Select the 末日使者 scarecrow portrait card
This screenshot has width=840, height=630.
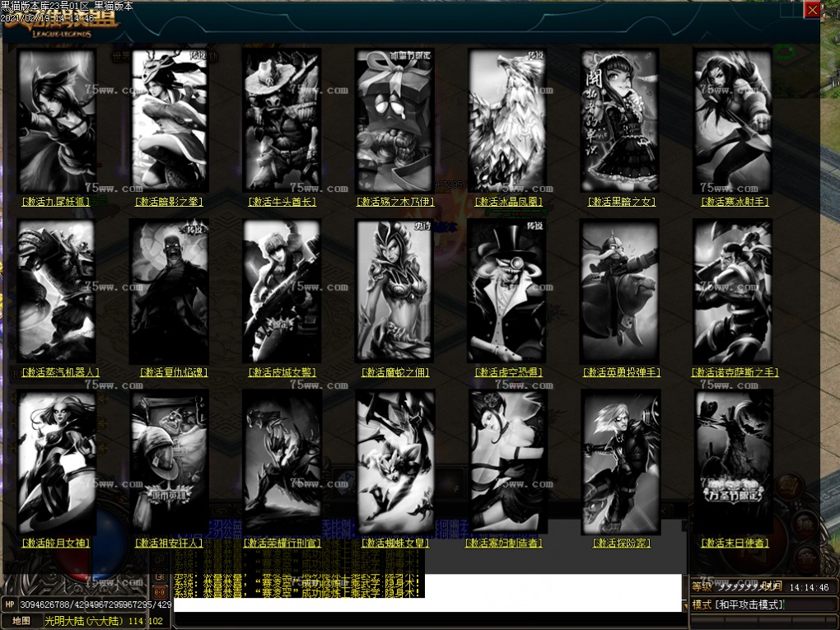click(x=733, y=462)
